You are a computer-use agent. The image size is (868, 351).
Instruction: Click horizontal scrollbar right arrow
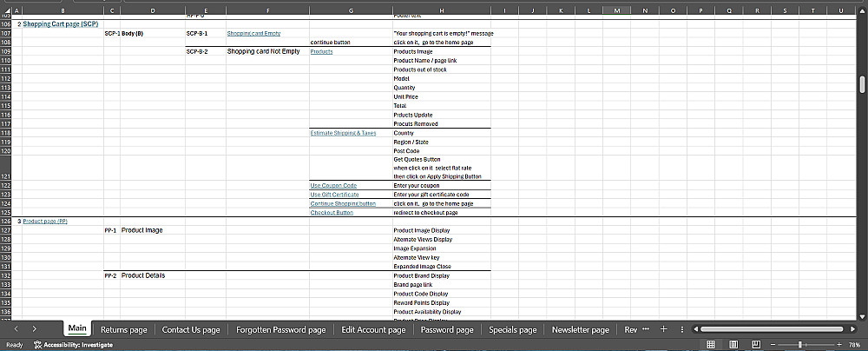click(x=853, y=329)
